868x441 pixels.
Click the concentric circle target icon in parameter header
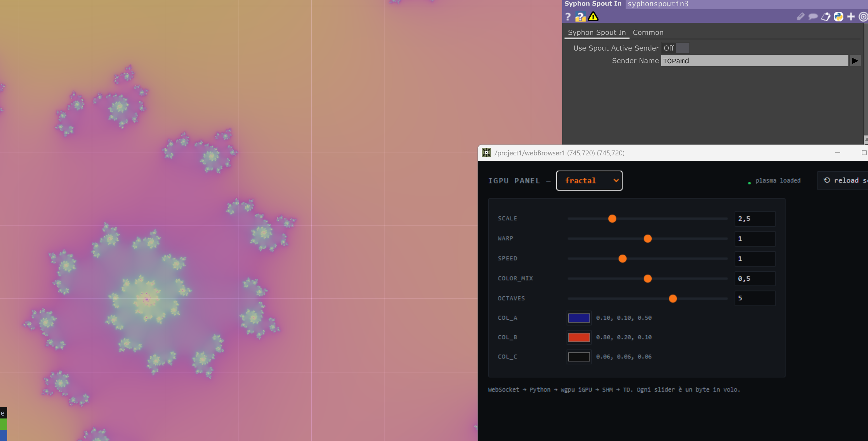coord(863,17)
